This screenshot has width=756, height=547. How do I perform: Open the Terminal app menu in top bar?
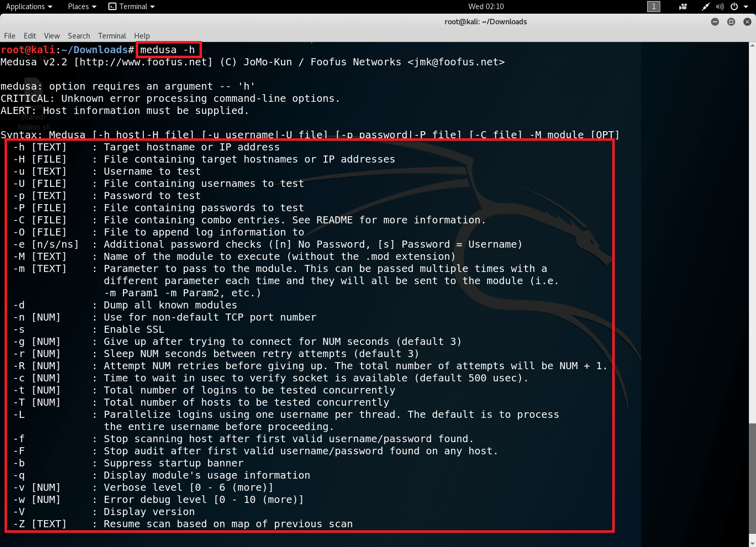pyautogui.click(x=132, y=7)
